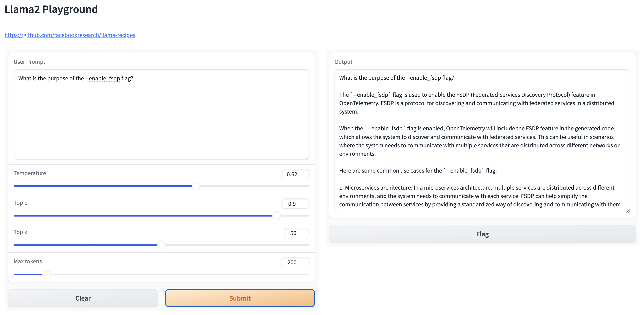Screen dimensions: 644x315
Task: Select the Temperature value field showing 0.62
Action: click(x=295, y=174)
